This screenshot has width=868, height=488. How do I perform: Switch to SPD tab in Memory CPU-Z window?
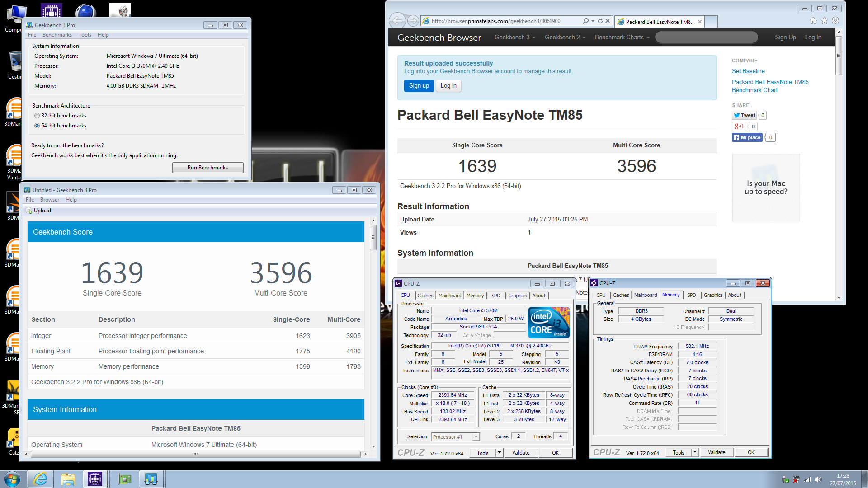click(x=692, y=295)
